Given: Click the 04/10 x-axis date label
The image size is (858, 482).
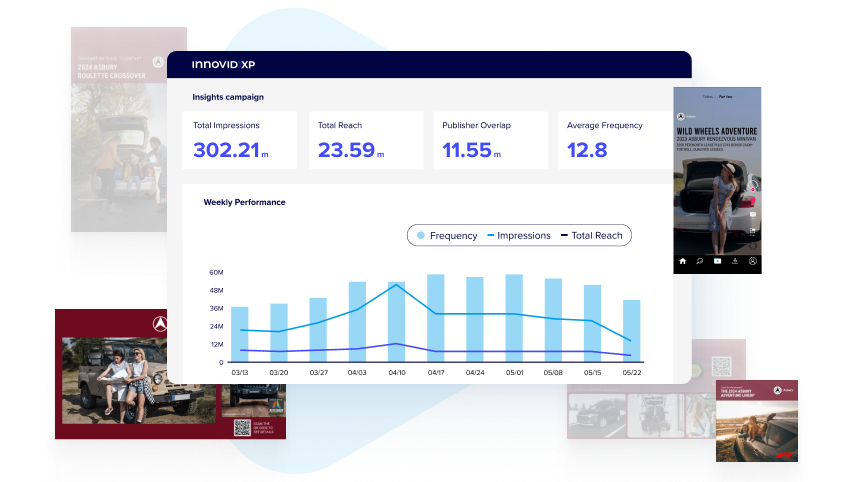Looking at the screenshot, I should (397, 373).
